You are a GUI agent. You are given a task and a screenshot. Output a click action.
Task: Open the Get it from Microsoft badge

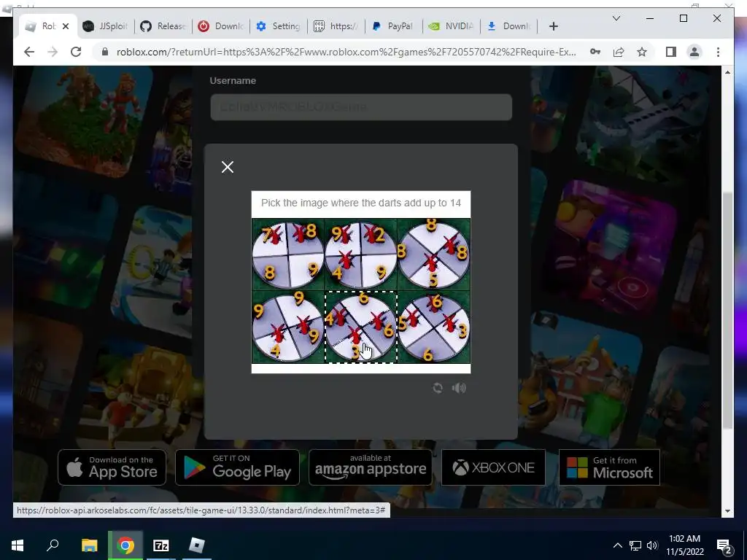coord(609,467)
